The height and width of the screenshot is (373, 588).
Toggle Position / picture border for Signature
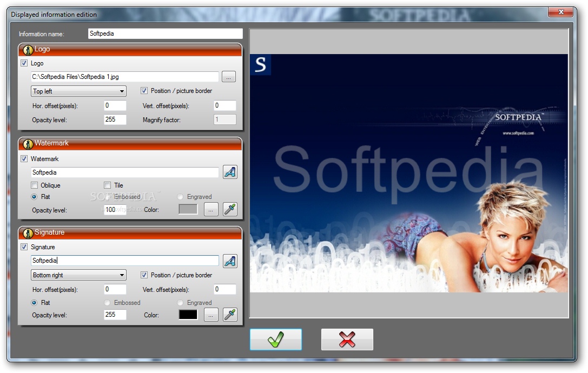(144, 275)
